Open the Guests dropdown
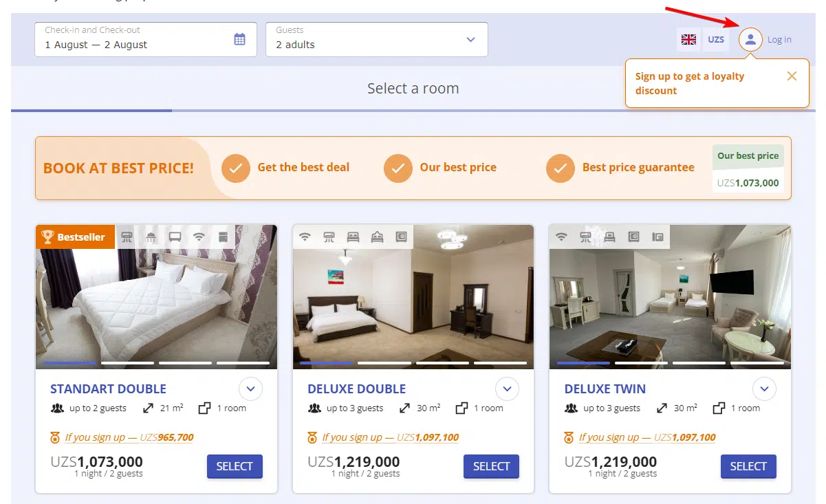This screenshot has height=504, width=826. point(376,40)
